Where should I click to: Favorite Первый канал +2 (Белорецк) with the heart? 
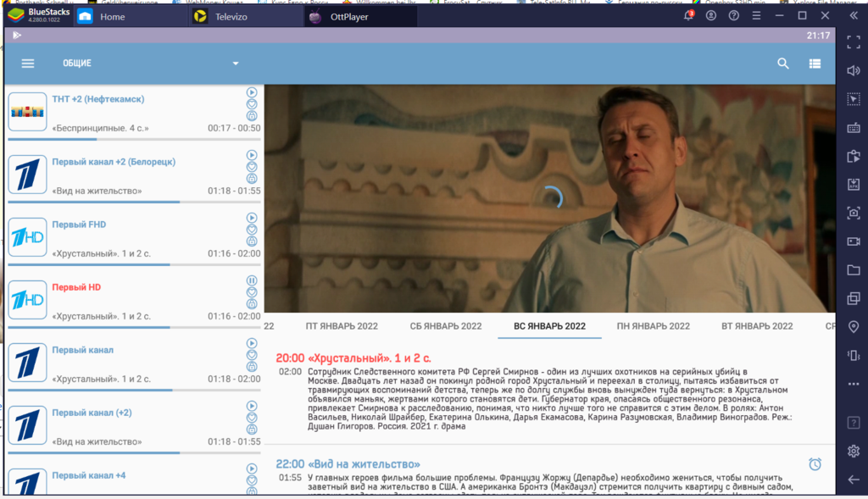[x=252, y=167]
